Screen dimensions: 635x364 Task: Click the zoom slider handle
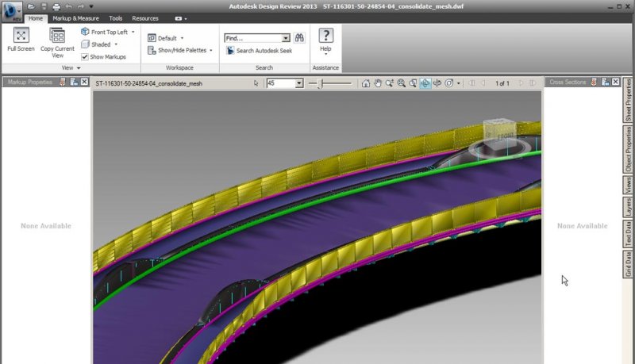320,82
